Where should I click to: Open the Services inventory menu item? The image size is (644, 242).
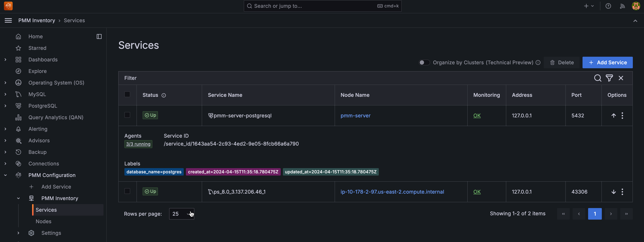pos(68,210)
